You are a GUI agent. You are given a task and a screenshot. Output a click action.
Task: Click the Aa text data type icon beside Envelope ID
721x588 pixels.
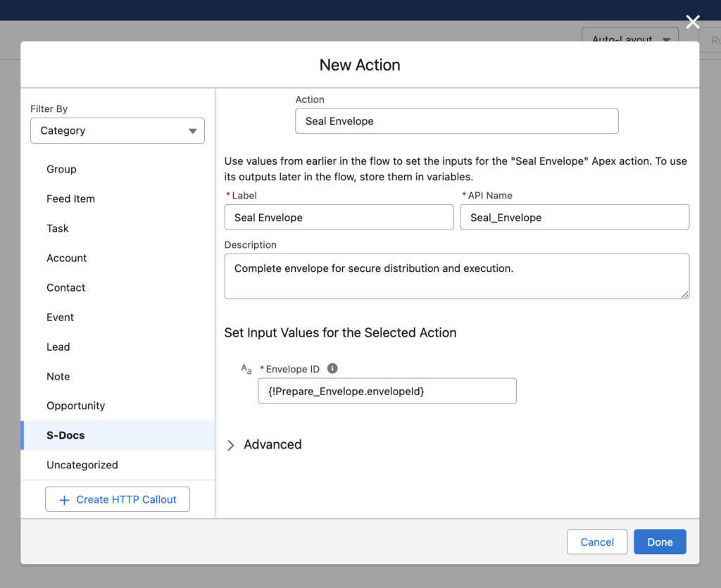[x=245, y=369]
